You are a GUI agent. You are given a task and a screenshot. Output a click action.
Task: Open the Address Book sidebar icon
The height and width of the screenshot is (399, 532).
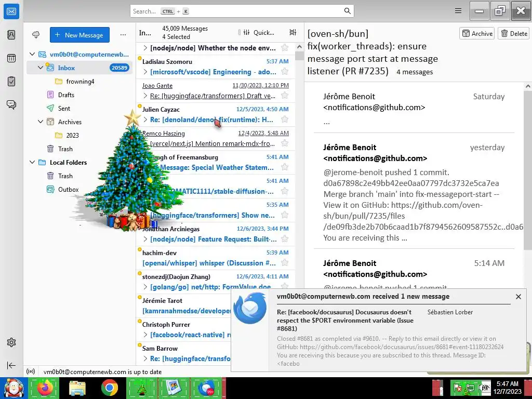click(11, 35)
